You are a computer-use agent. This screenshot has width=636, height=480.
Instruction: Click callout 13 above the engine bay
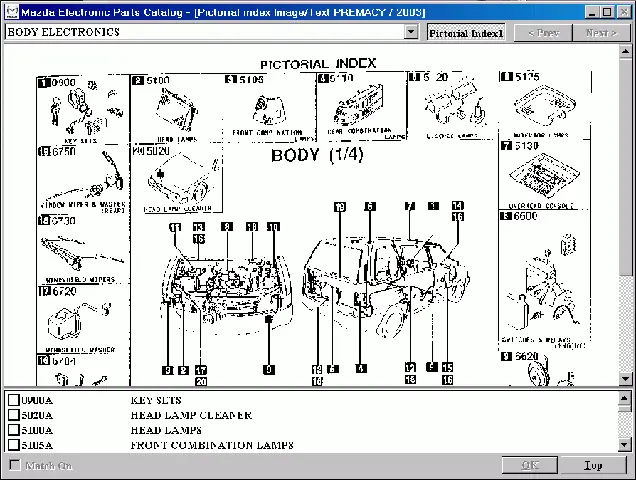199,227
